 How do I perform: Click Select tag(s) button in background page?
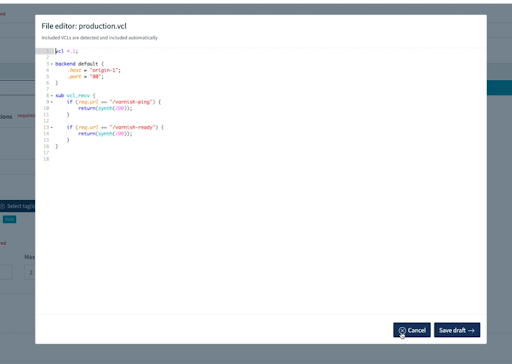(x=17, y=206)
